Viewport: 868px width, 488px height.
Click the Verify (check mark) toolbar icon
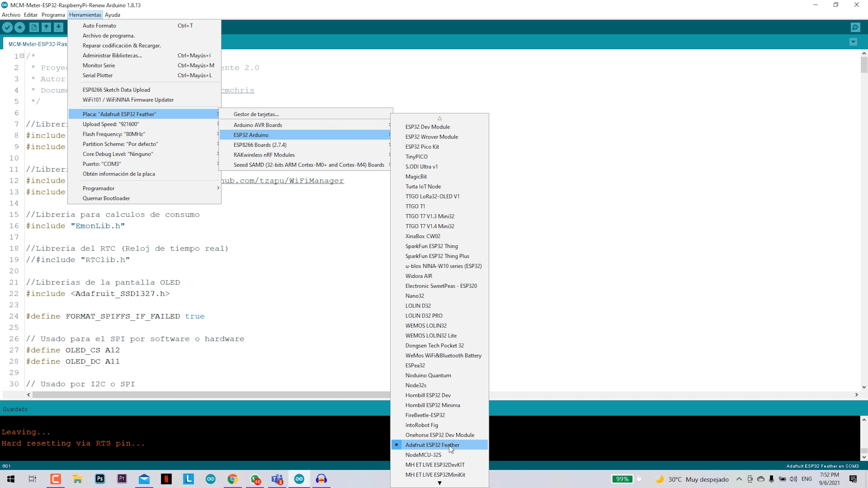coord(7,28)
